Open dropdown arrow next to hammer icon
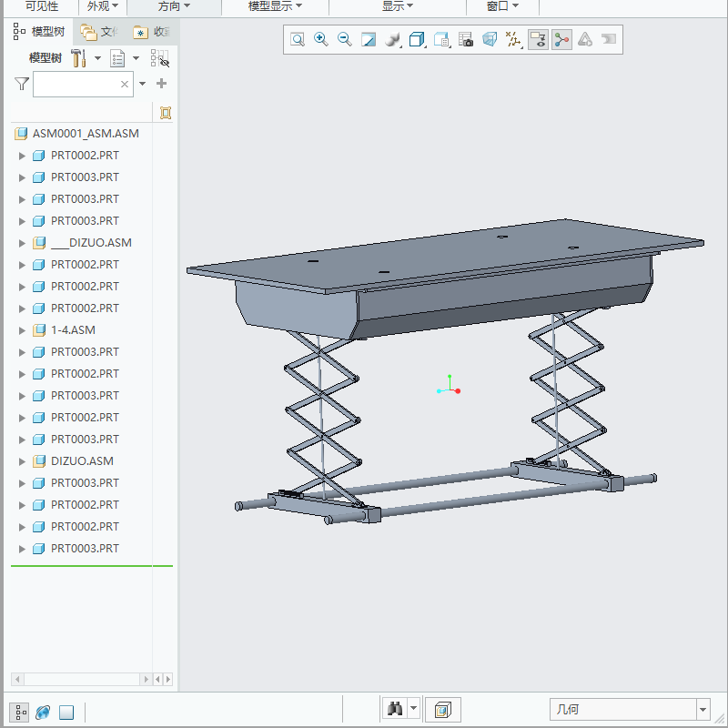 click(97, 58)
